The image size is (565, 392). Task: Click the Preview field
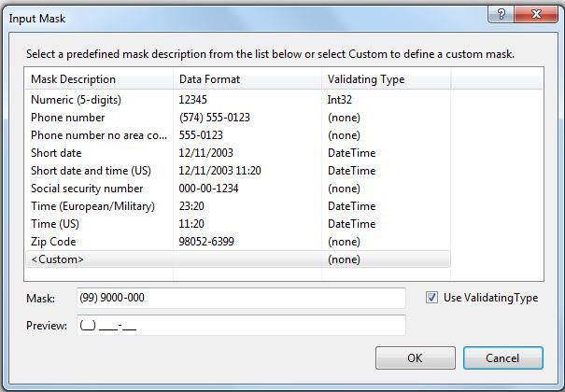(241, 326)
